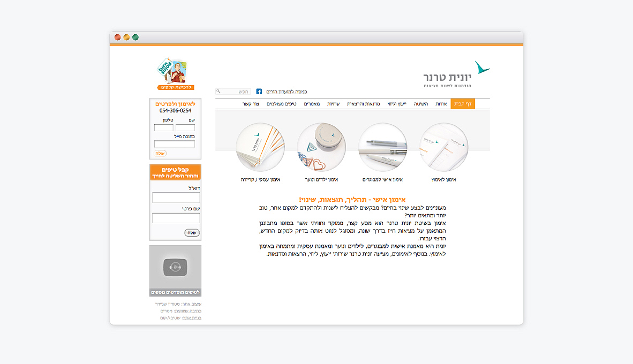This screenshot has height=364, width=633.
Task: Open the business cards circle image
Action: click(260, 147)
